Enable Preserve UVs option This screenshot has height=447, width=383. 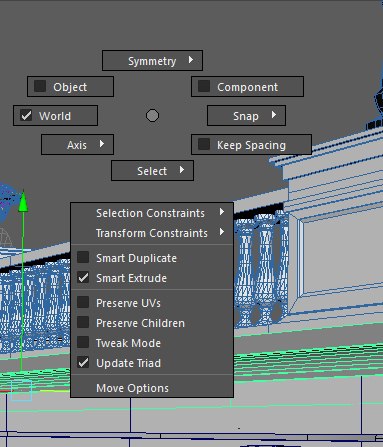(83, 302)
